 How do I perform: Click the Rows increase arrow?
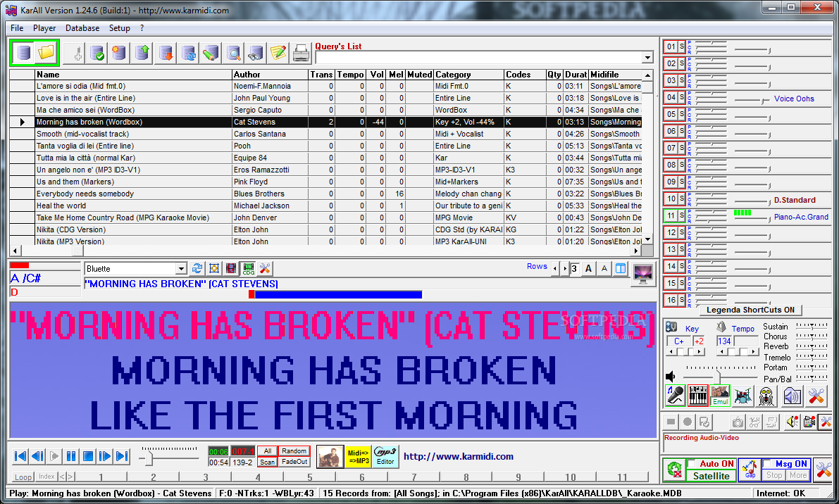coord(565,268)
